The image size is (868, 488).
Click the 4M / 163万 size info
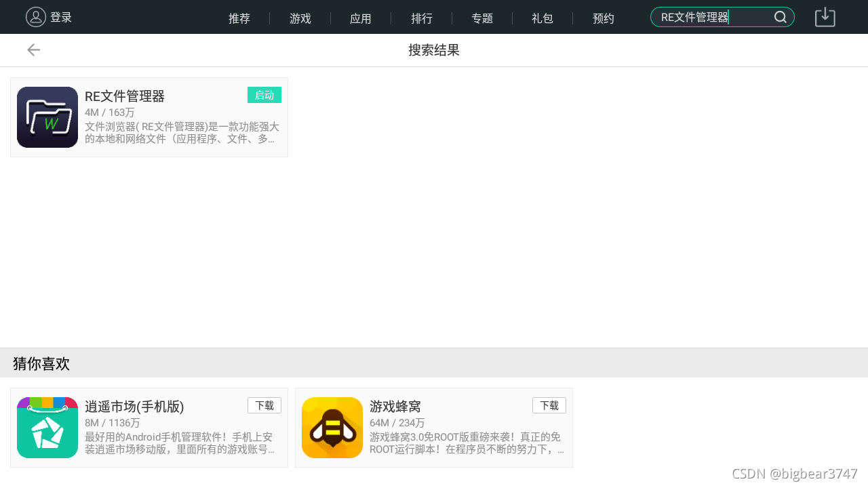pos(110,113)
